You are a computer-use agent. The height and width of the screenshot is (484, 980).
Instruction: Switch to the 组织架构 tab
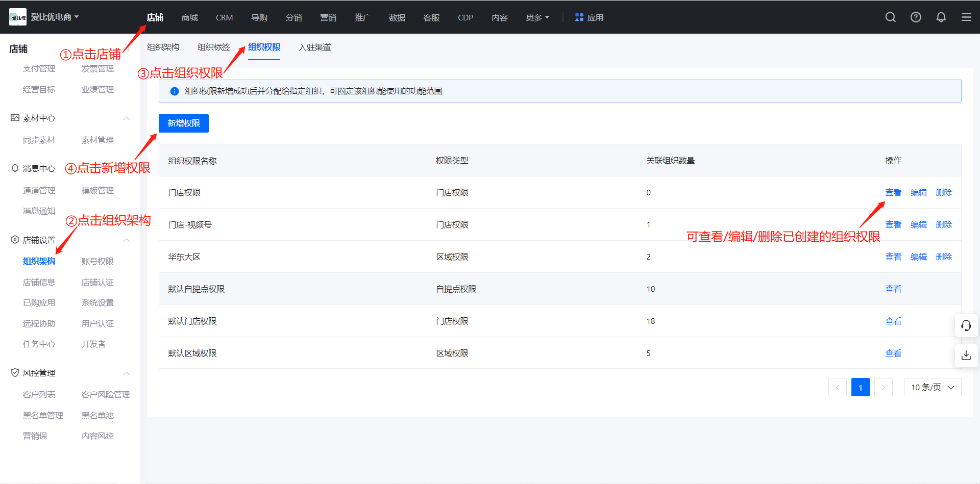pos(163,47)
